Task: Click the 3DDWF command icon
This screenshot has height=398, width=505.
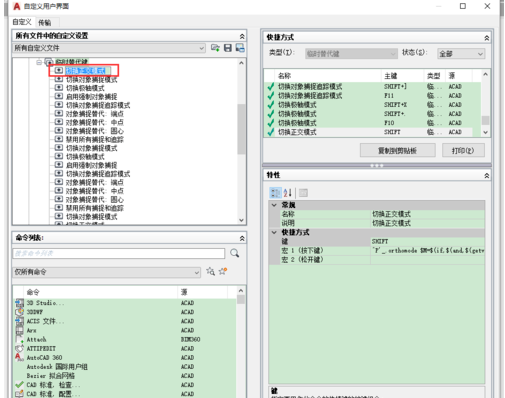Action: pyautogui.click(x=20, y=312)
